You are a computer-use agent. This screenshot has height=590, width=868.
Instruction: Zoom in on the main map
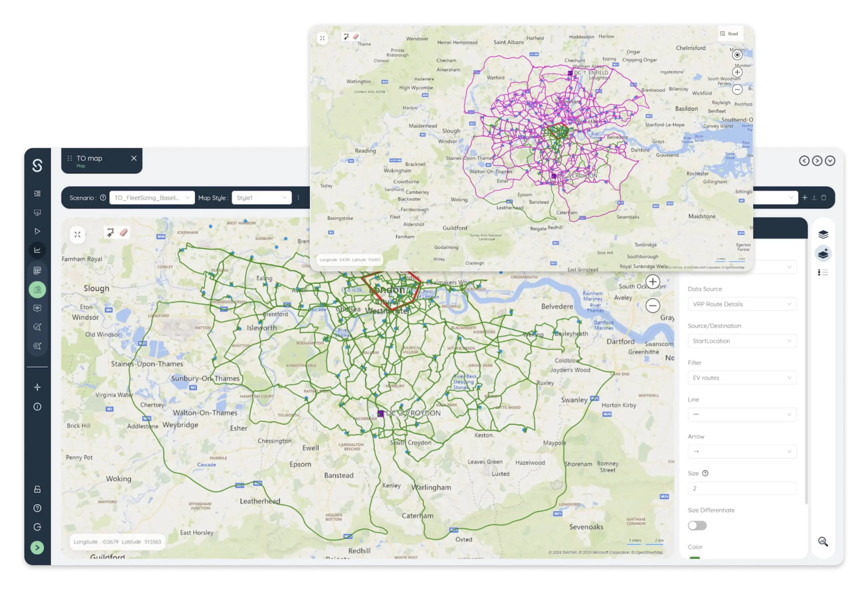point(652,281)
